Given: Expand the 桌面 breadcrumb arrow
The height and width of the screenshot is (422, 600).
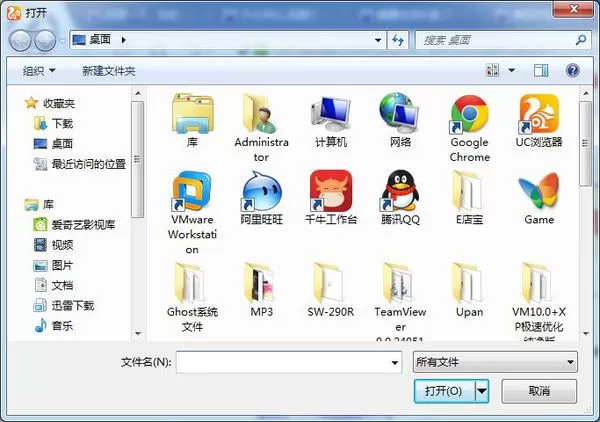Looking at the screenshot, I should [123, 40].
